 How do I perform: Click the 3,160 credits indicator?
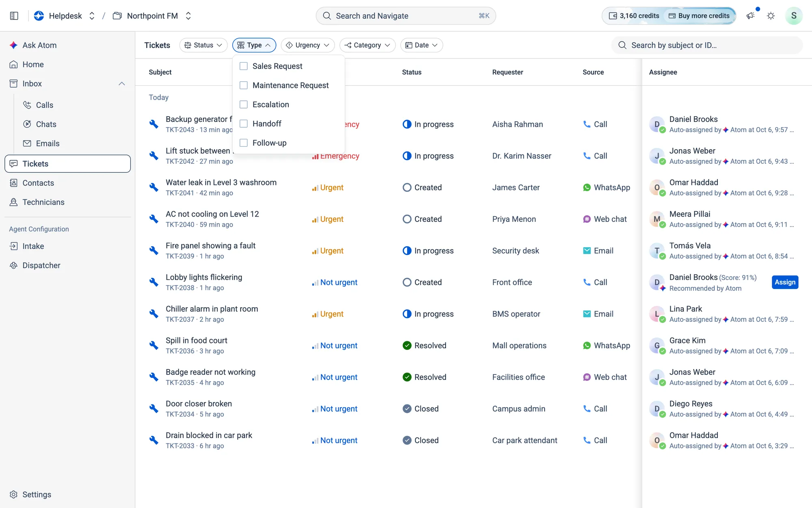[x=634, y=16]
